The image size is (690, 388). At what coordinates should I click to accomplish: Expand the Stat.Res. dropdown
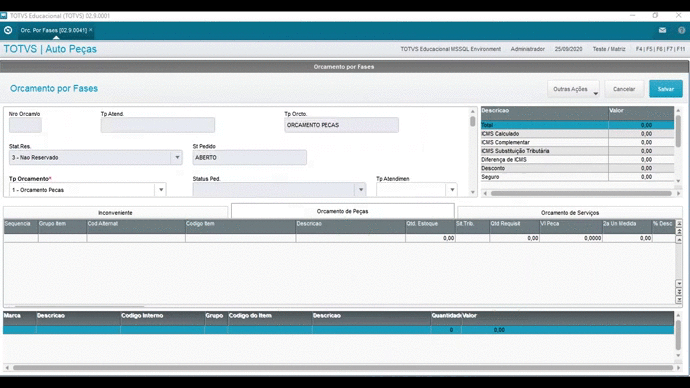tap(177, 157)
